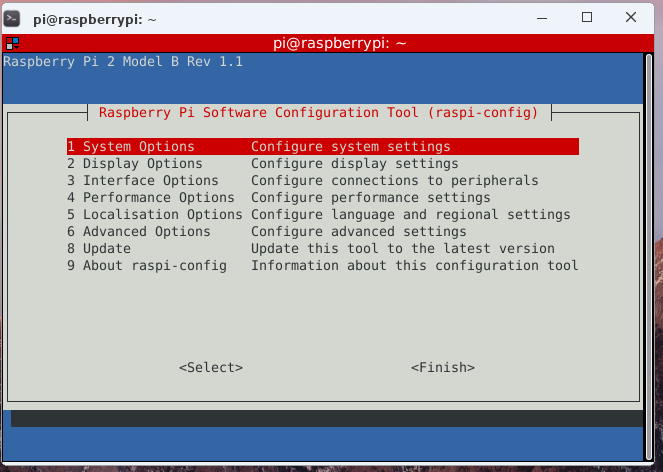Click 'Information about this configuration tool' text
The height and width of the screenshot is (472, 663).
[415, 265]
